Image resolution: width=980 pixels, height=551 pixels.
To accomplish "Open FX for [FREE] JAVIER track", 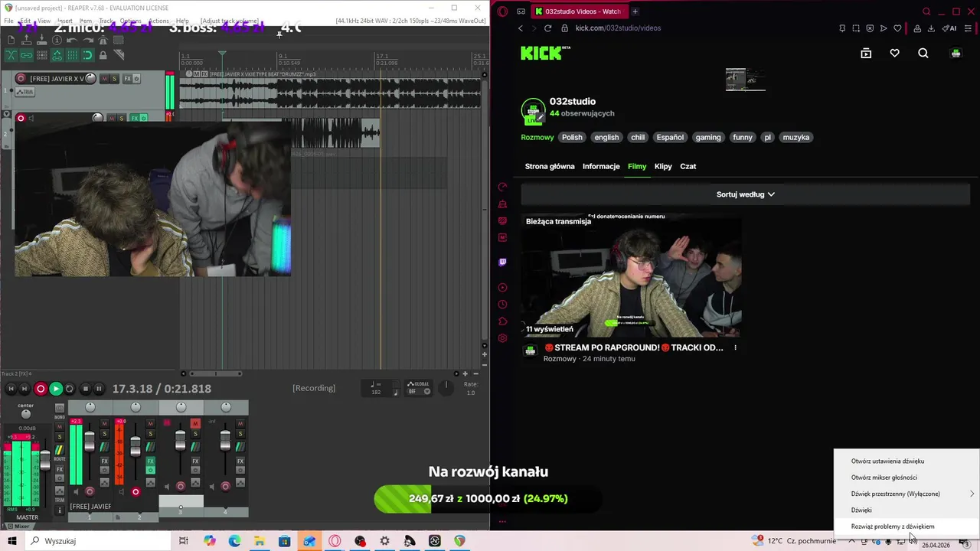I will [128, 79].
